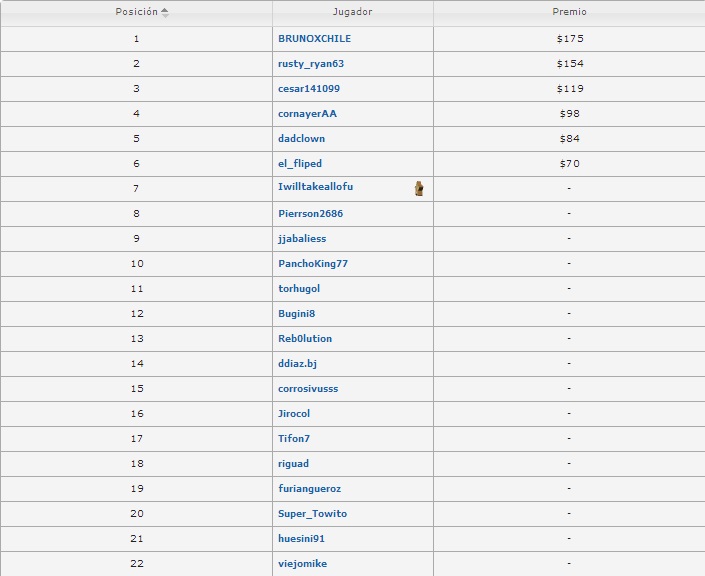Click the sort arrow next to Posición
This screenshot has height=576, width=705.
(x=165, y=13)
